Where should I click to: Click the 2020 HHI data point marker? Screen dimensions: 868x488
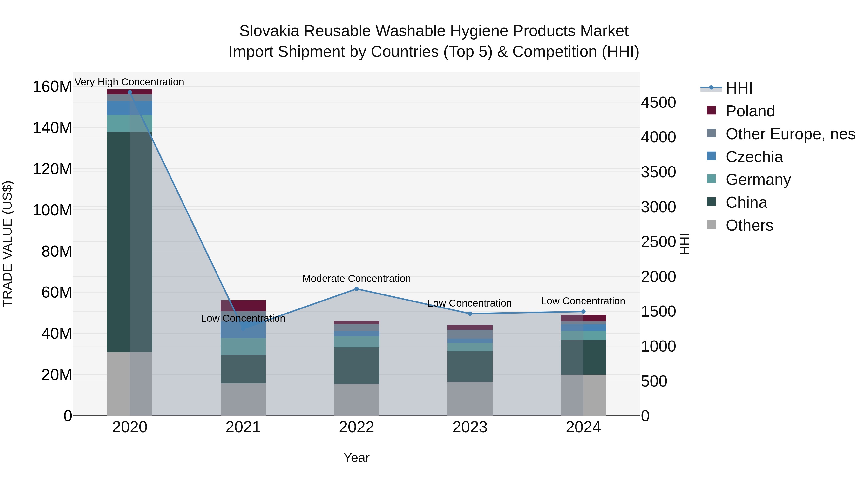130,92
